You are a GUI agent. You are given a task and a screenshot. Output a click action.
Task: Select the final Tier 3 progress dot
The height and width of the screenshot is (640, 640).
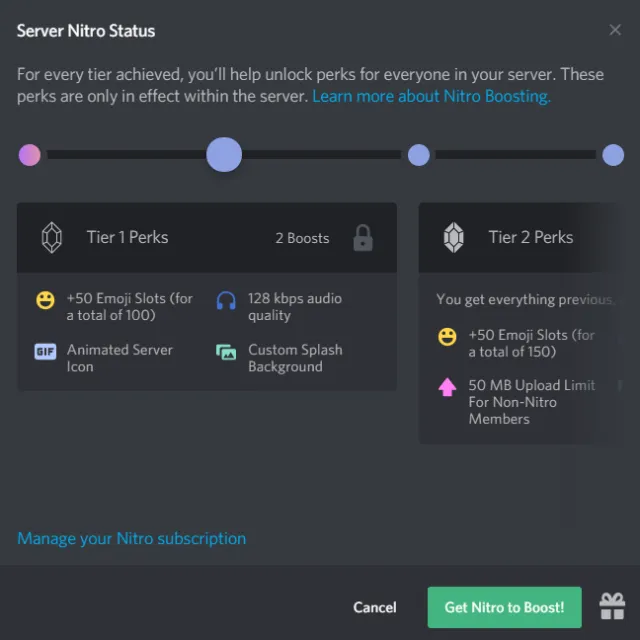(613, 155)
